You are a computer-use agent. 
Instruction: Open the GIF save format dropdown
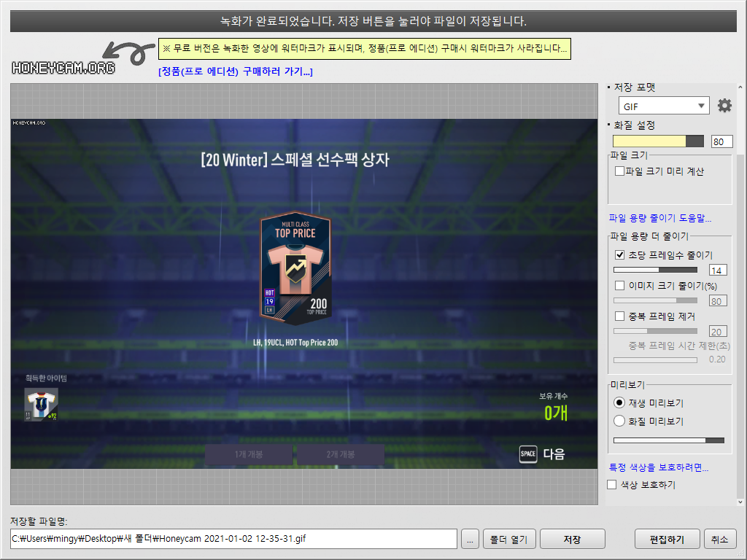[664, 106]
